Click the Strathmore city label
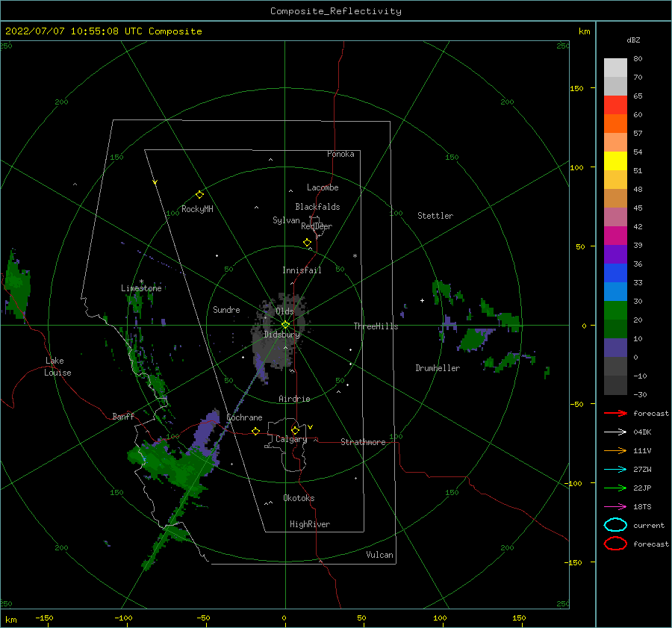Viewport: 672px width, 628px height. (363, 442)
